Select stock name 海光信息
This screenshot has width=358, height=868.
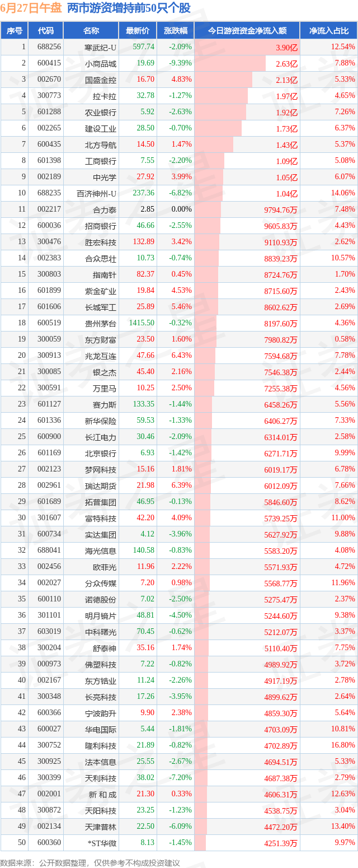coord(101,550)
